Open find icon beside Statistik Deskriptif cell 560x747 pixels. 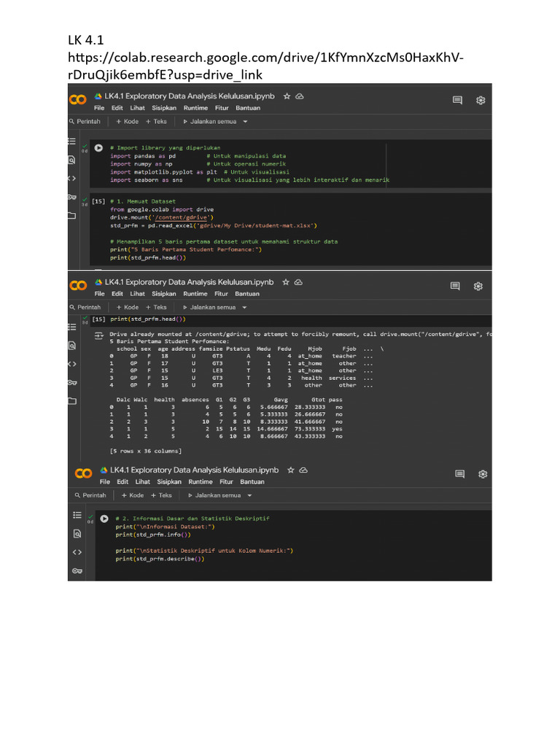[77, 533]
